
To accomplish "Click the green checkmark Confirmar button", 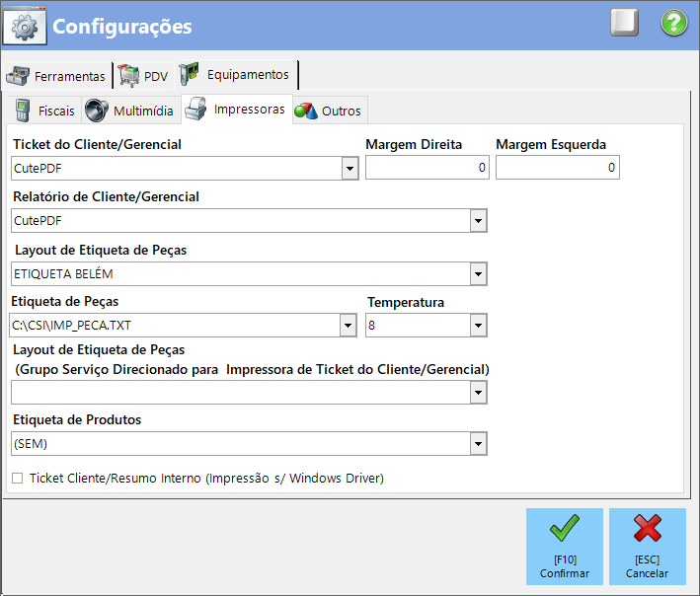I will coord(565,547).
